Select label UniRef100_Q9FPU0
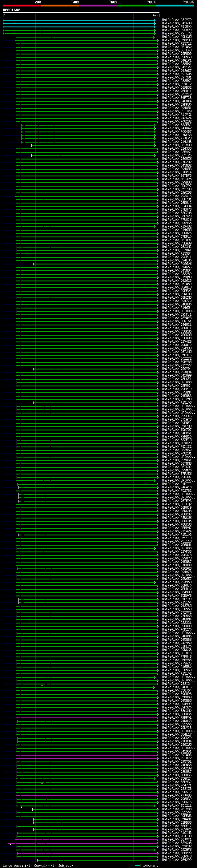 177,104
